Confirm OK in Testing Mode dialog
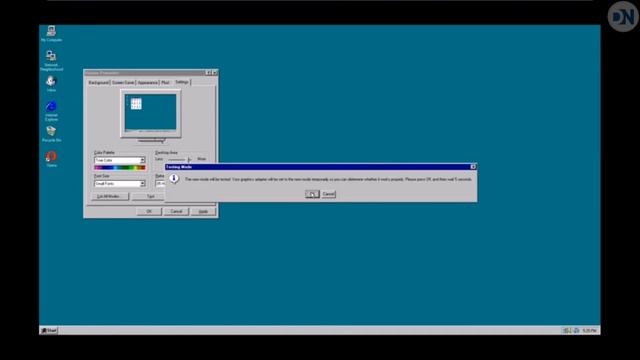This screenshot has width=640, height=360. (312, 194)
